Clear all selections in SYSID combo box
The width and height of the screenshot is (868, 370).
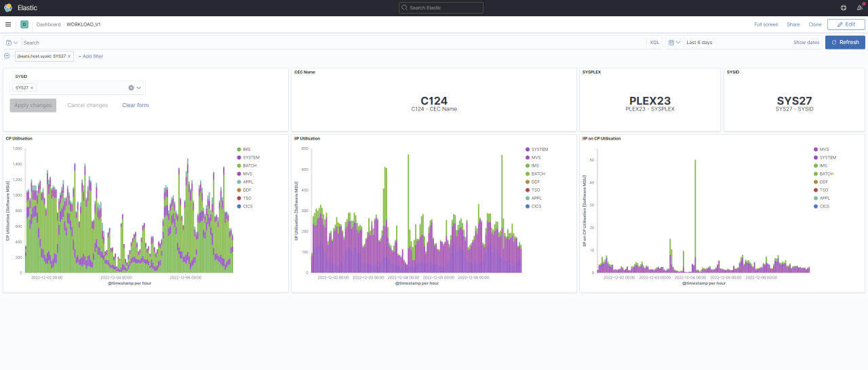[131, 87]
